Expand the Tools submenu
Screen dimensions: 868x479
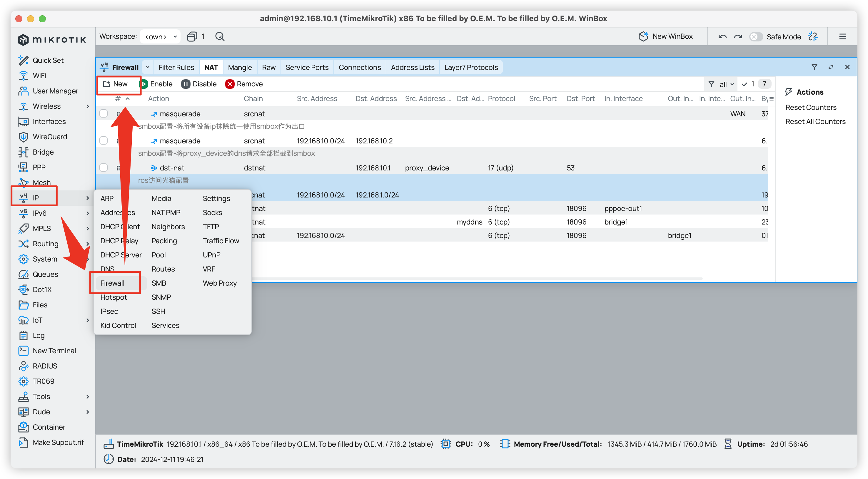click(x=88, y=396)
